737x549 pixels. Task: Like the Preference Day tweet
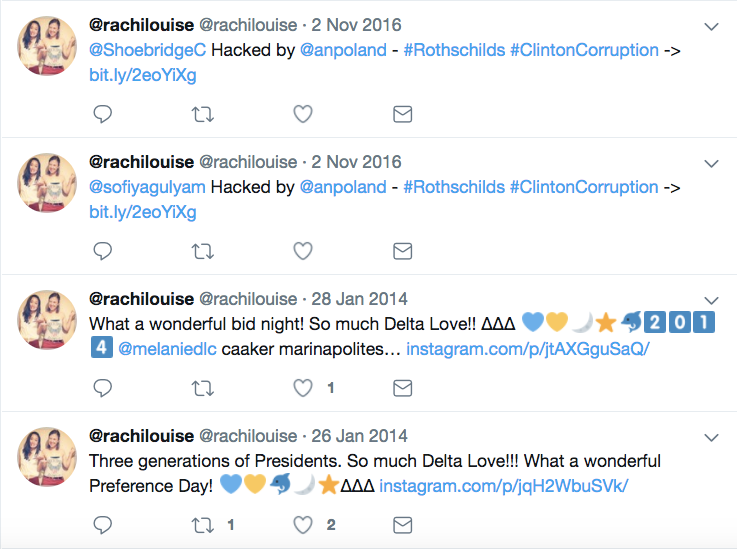(x=303, y=525)
